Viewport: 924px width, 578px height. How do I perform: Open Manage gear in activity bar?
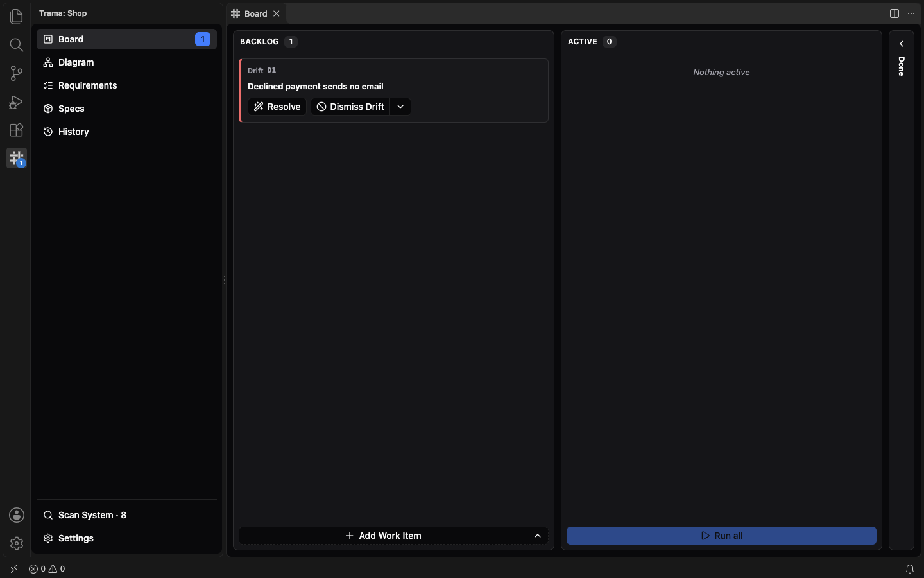coord(17,543)
